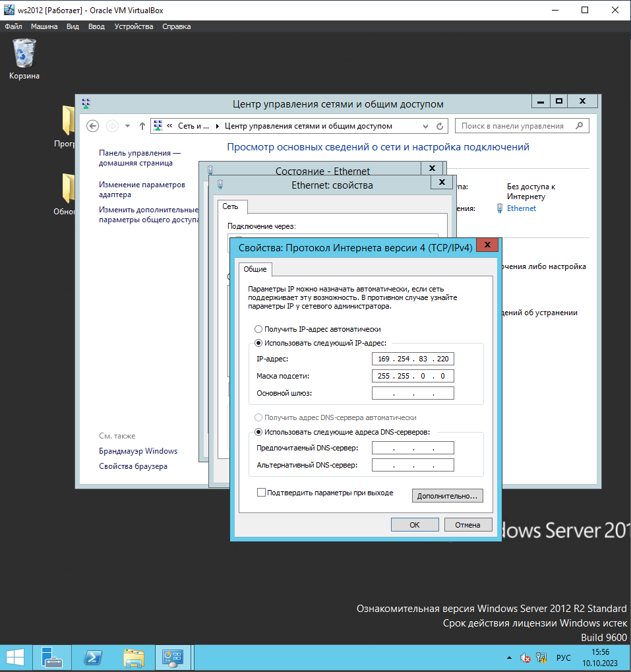Open VirtualBox 'Справка' menu
The image size is (631, 672).
coord(177,26)
